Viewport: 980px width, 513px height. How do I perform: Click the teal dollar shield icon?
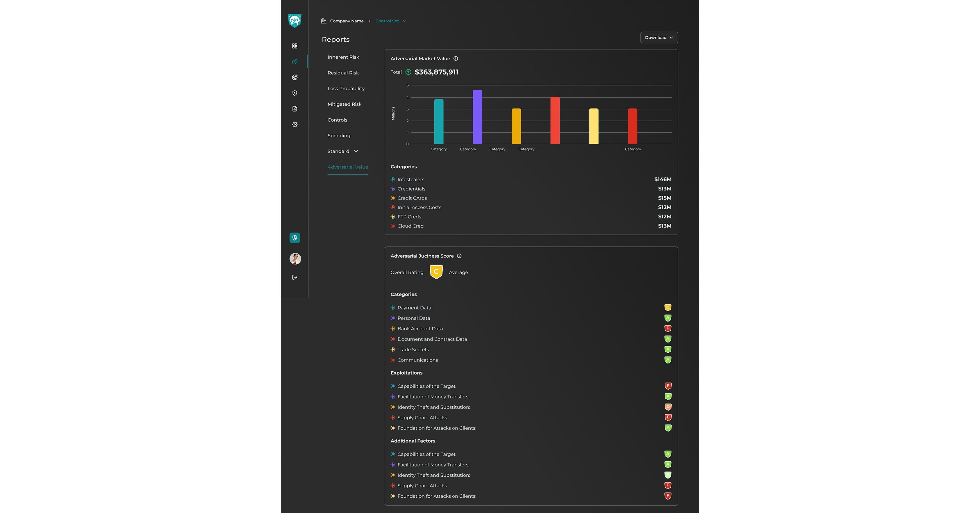[295, 238]
